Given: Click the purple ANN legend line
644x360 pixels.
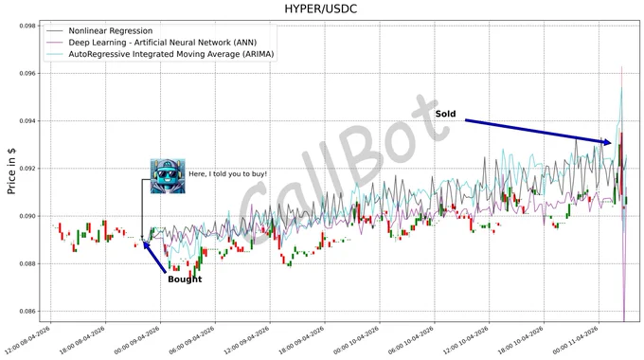Looking at the screenshot, I should click(55, 43).
